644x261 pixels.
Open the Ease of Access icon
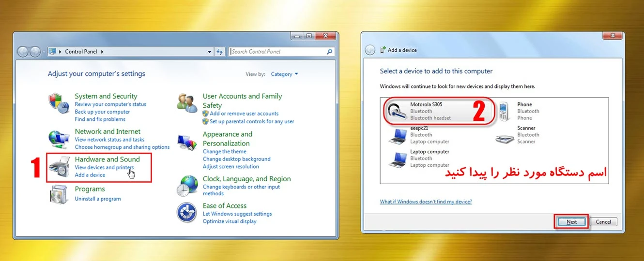click(187, 213)
